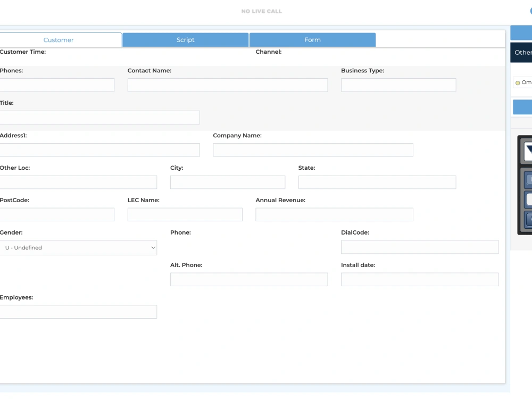The image size is (532, 399).
Task: Switch to the Script tab
Action: pos(185,39)
